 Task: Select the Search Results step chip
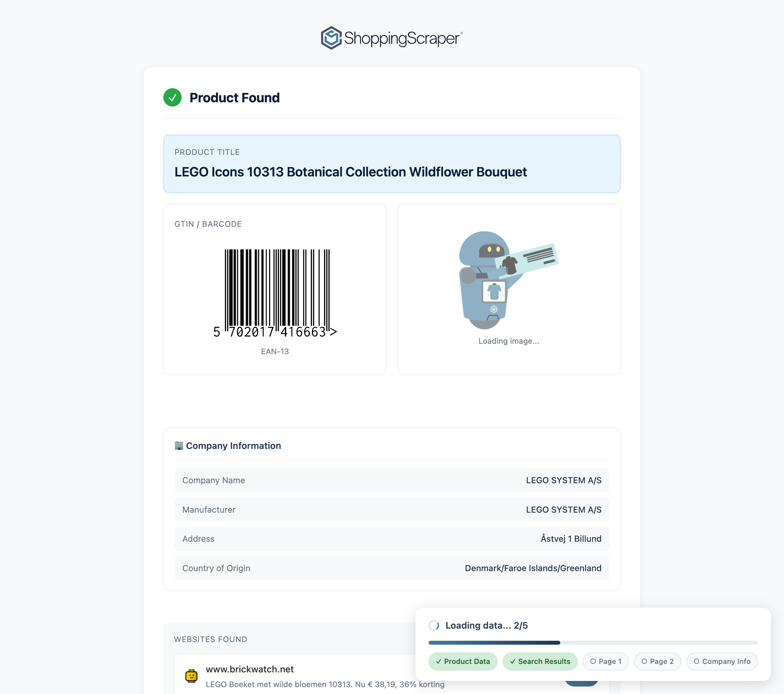click(x=540, y=661)
